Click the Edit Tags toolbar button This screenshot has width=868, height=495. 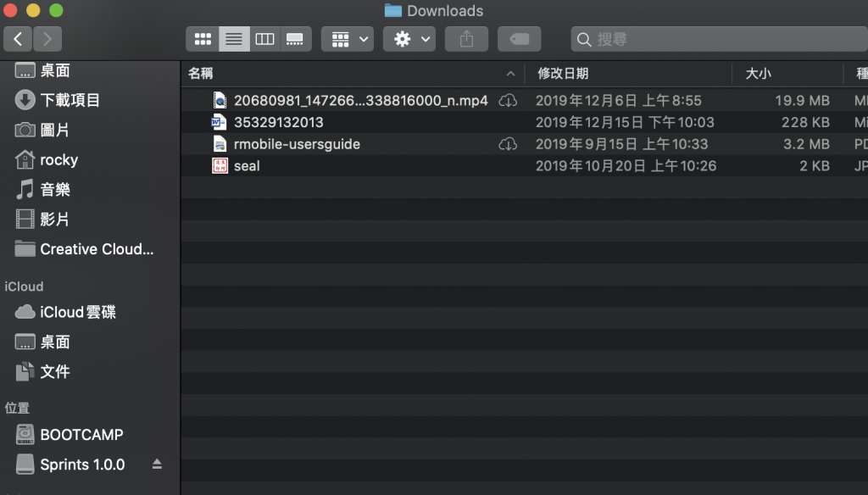520,39
